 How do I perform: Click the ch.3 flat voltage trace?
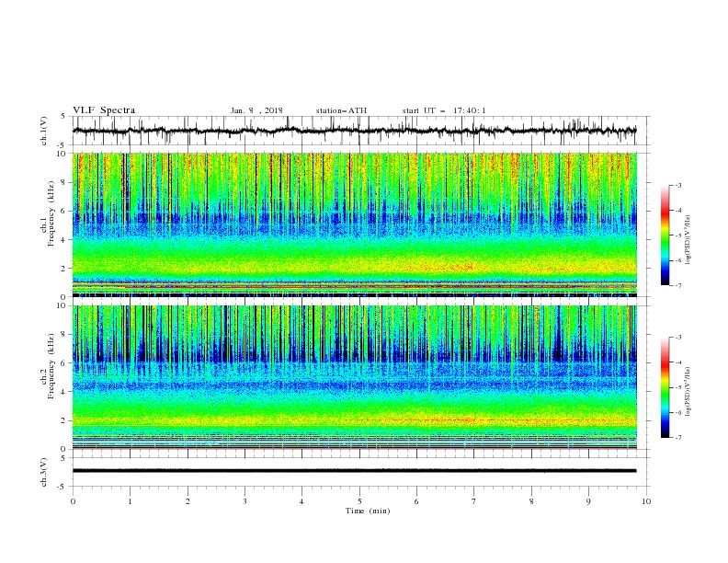(354, 471)
